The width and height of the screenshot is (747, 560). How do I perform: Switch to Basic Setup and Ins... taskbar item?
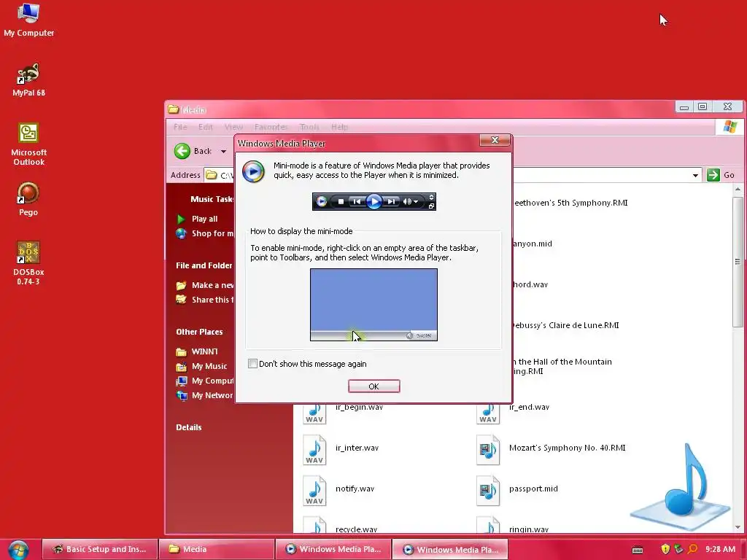(99, 549)
